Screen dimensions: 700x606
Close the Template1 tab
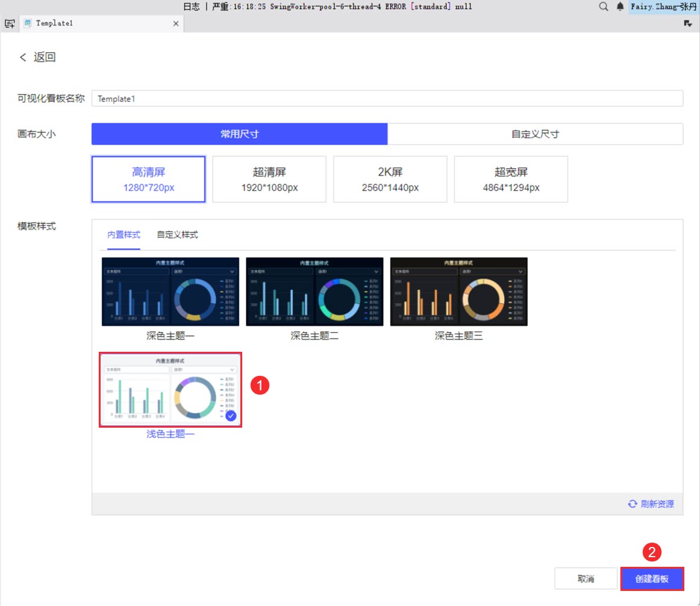click(176, 23)
